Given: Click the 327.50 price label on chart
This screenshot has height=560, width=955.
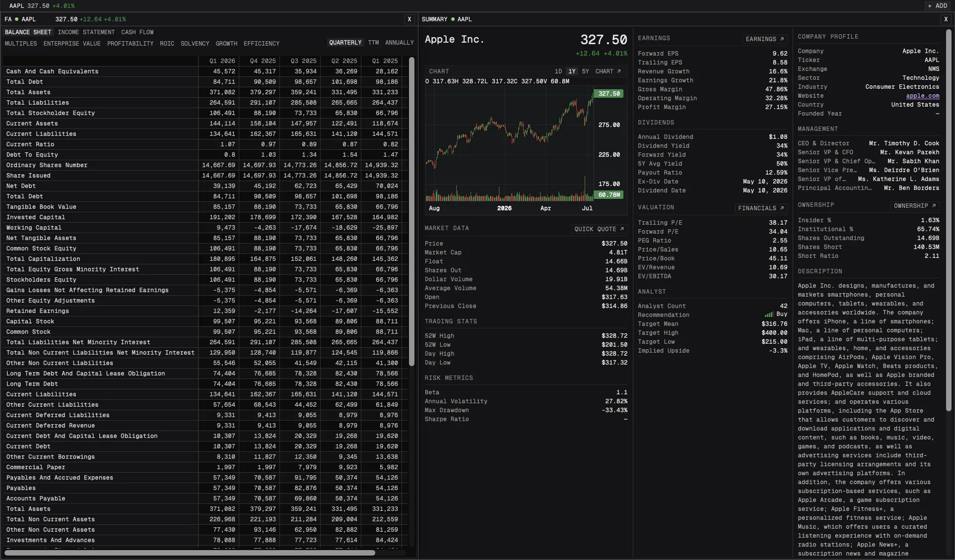Looking at the screenshot, I should tap(609, 94).
